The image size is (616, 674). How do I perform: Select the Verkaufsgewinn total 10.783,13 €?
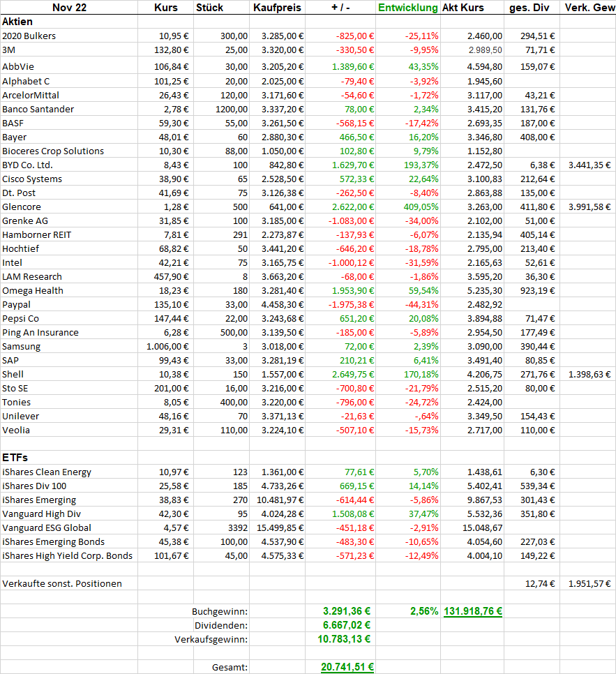coord(345,639)
